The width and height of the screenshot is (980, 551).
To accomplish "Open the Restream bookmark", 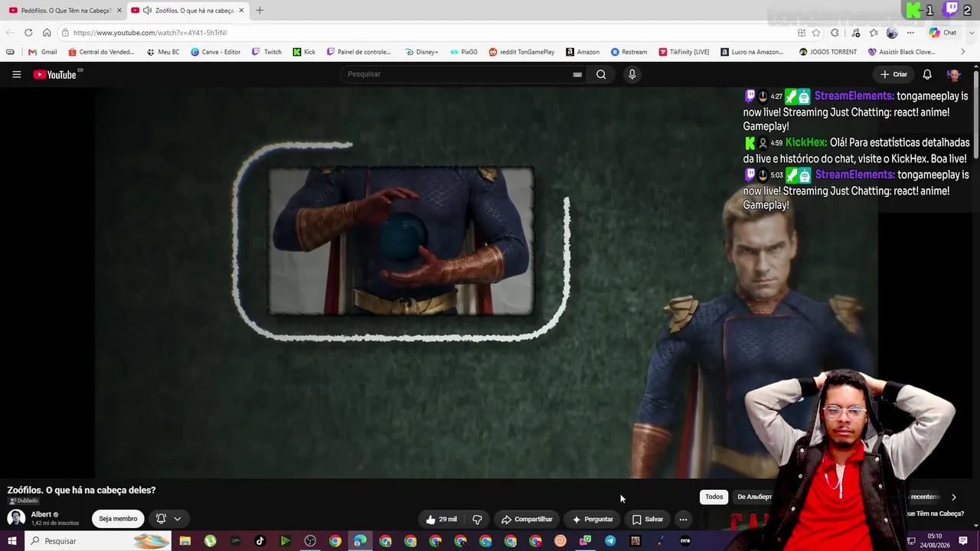I will (629, 52).
